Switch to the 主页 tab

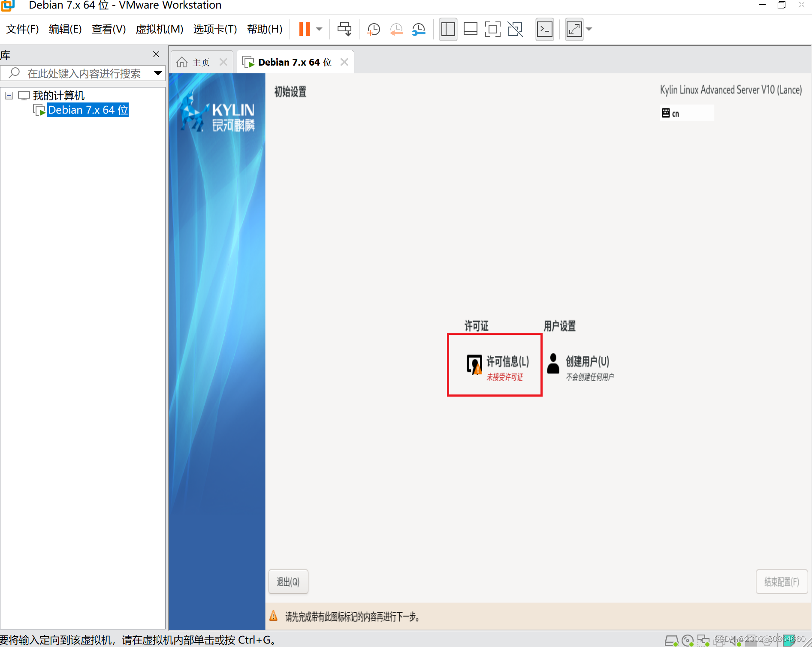(x=201, y=63)
